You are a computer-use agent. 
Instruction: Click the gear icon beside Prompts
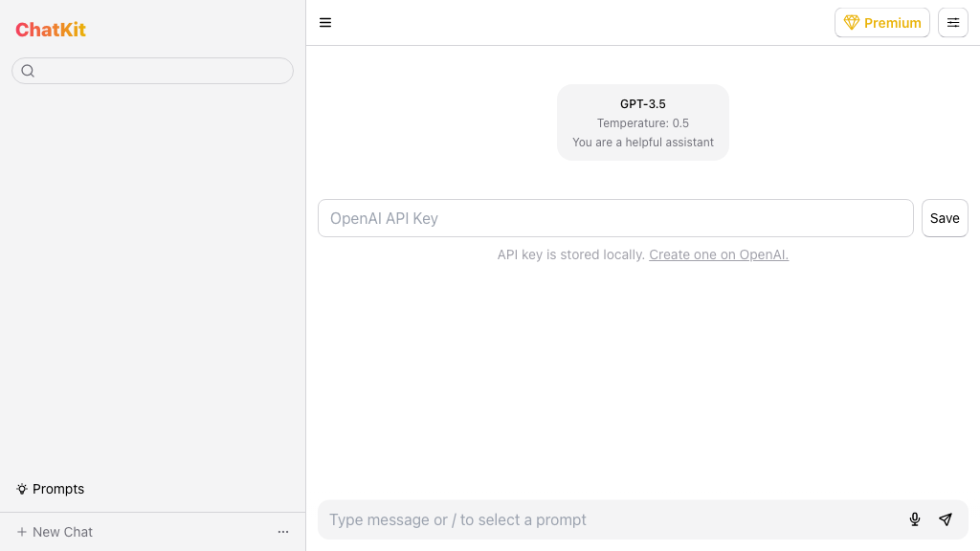tap(21, 489)
